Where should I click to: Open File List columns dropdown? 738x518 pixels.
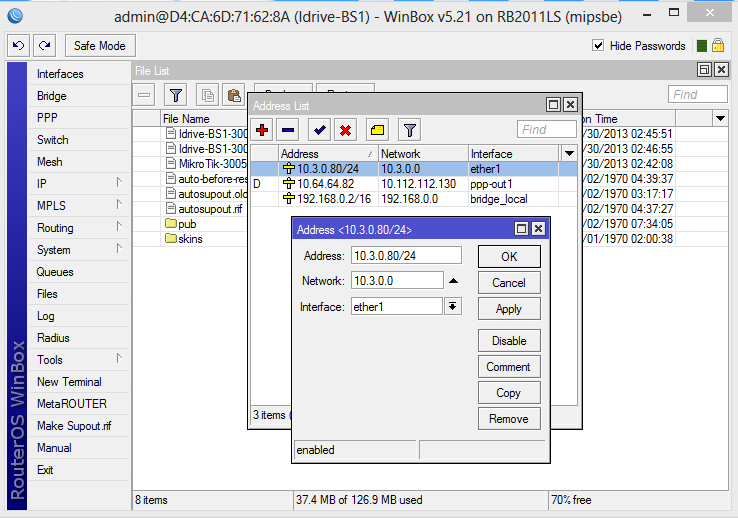click(x=720, y=119)
